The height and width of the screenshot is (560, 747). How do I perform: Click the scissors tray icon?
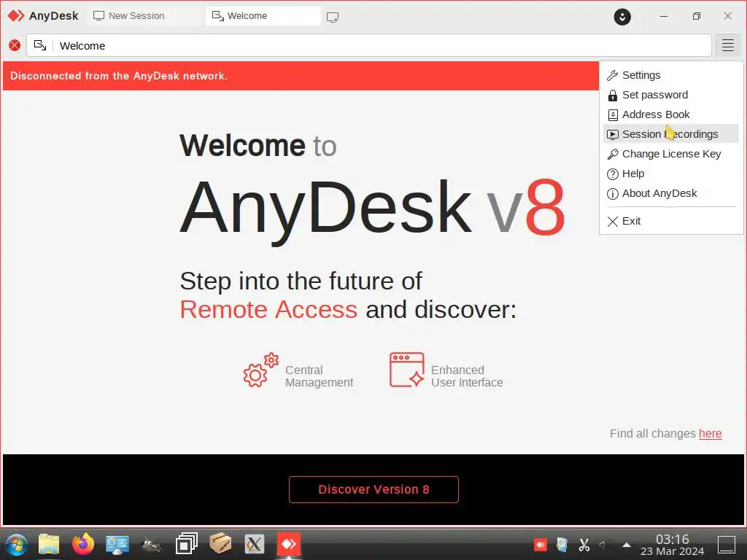[x=584, y=544]
